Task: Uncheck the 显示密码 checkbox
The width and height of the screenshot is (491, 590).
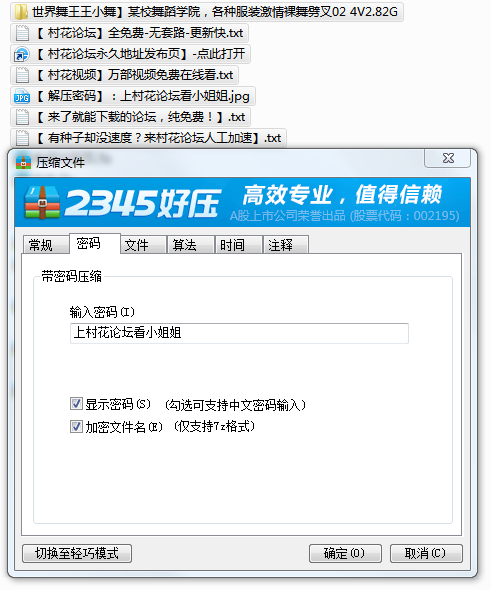Action: tap(76, 404)
